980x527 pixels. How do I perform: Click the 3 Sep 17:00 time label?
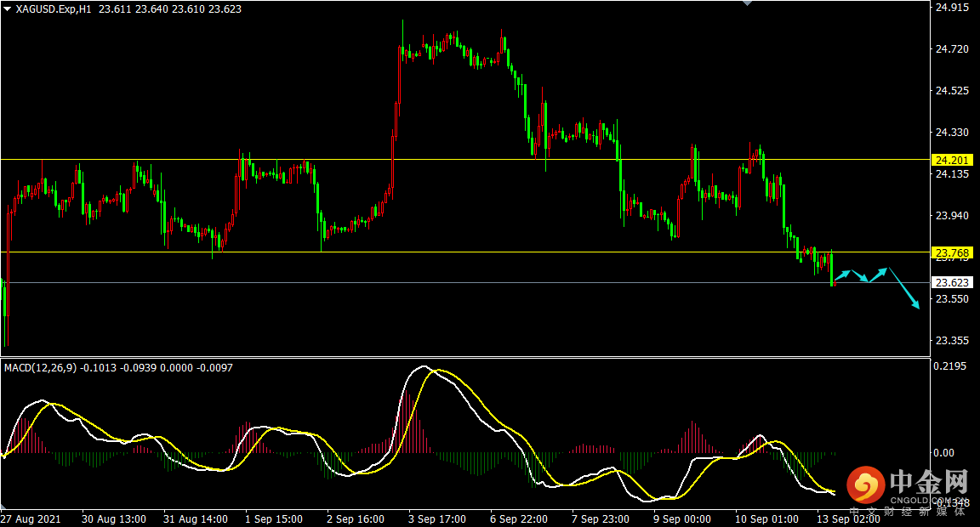437,518
